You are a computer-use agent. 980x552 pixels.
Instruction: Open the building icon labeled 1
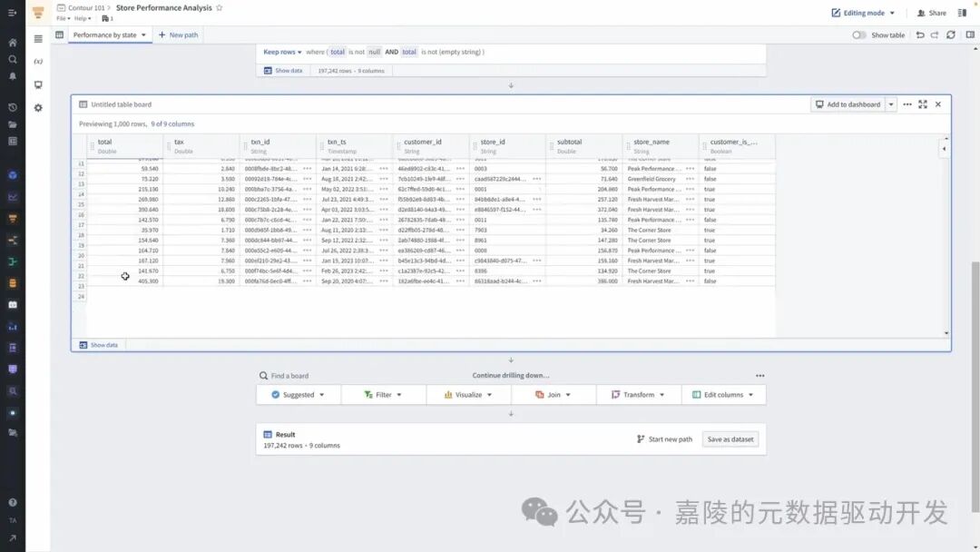[107, 19]
